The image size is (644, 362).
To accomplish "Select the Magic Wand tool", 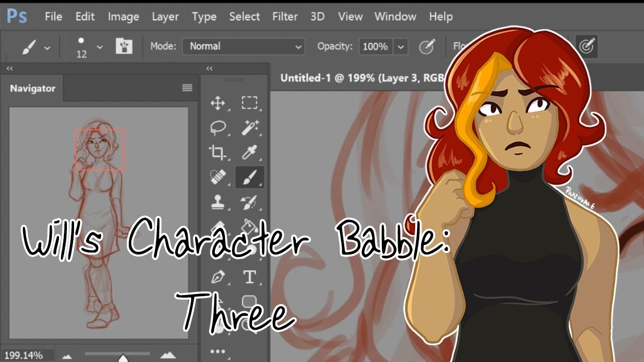I will 250,128.
